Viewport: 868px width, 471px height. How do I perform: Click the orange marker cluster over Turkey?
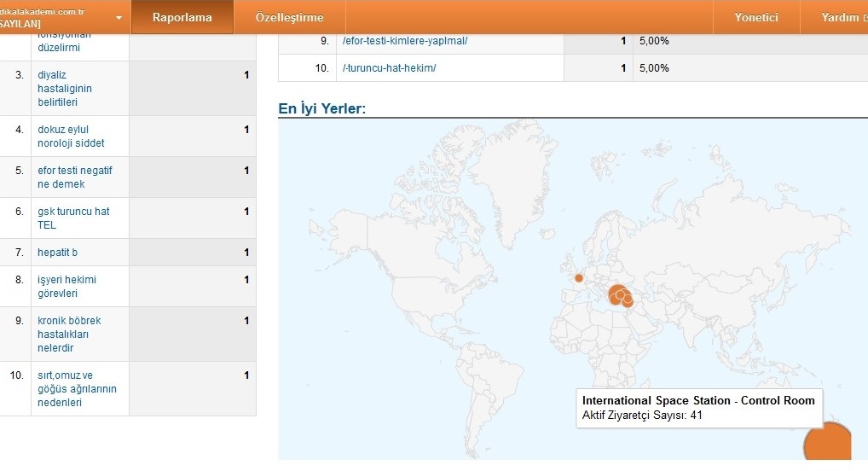[619, 296]
